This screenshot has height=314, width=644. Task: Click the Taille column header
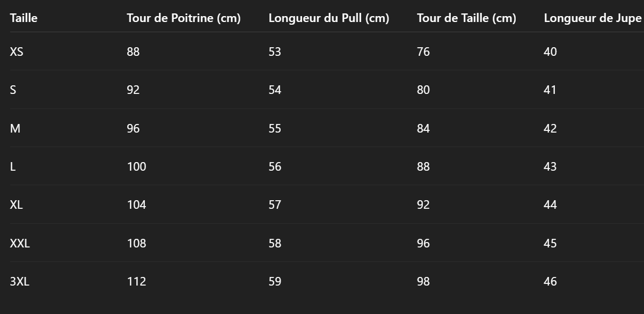[24, 18]
